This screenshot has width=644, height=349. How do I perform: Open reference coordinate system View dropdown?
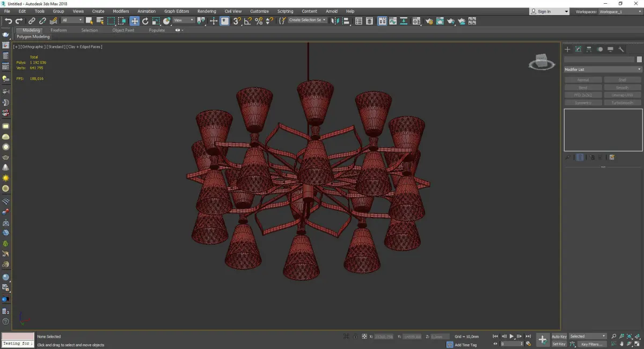[x=184, y=20]
